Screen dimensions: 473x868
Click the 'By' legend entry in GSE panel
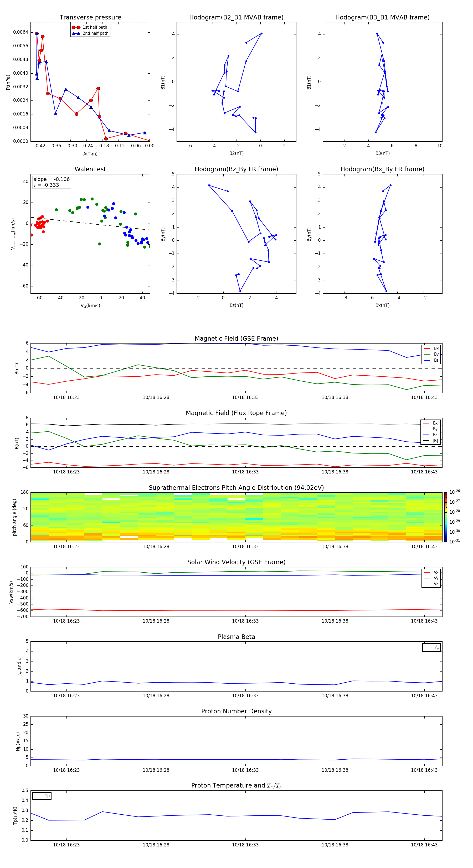(x=431, y=354)
